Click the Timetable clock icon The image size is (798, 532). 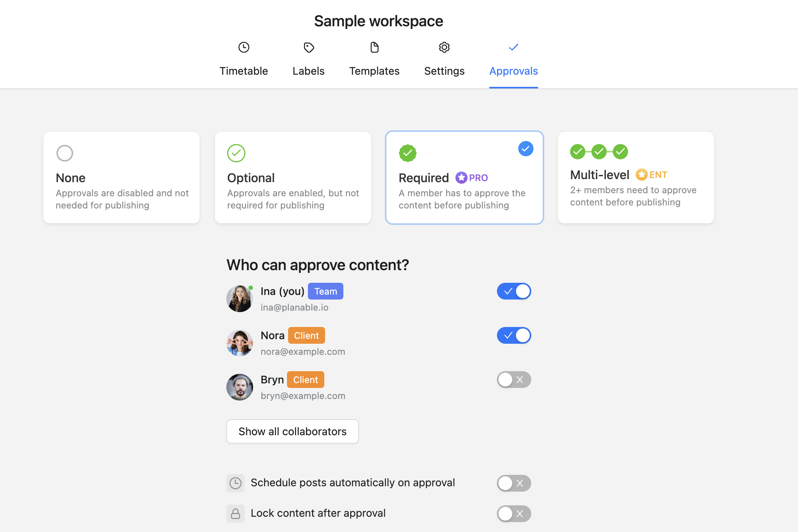click(x=244, y=47)
